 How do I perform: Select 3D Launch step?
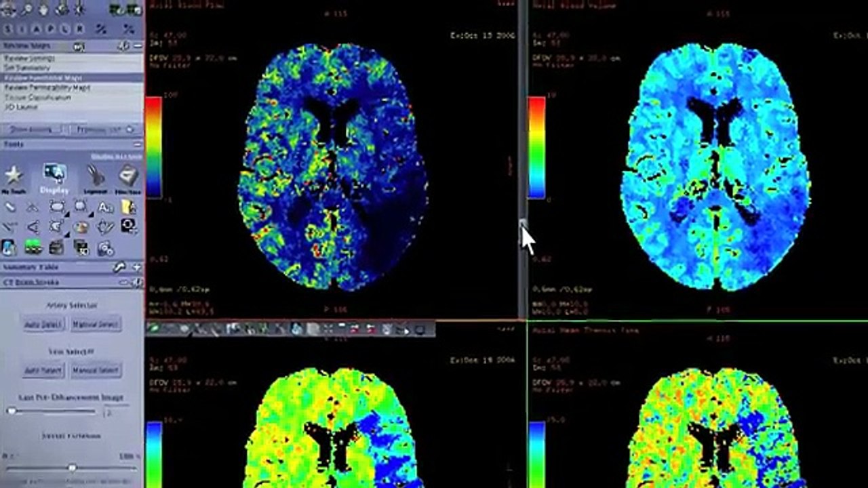71,106
